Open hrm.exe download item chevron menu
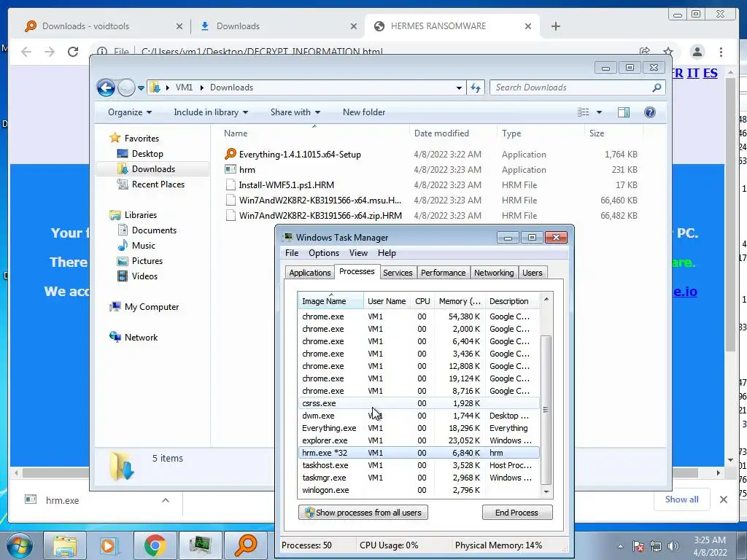 (x=166, y=500)
